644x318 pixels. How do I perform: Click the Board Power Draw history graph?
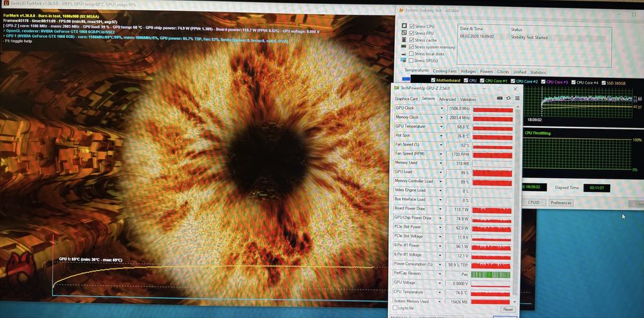tap(492, 210)
